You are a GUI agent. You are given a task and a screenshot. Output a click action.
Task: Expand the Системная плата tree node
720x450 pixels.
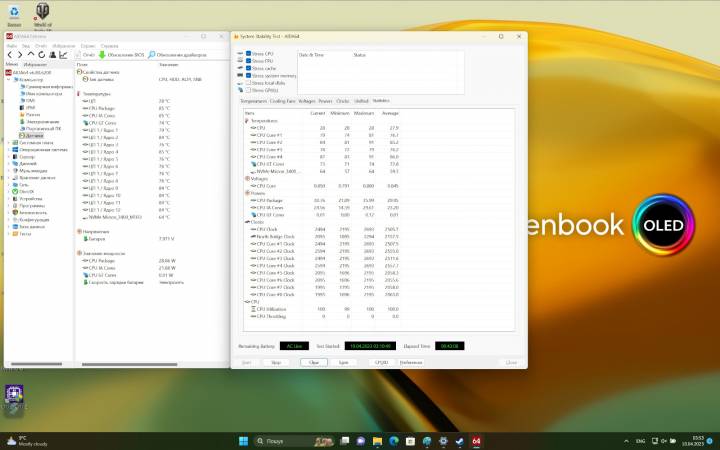[x=8, y=143]
